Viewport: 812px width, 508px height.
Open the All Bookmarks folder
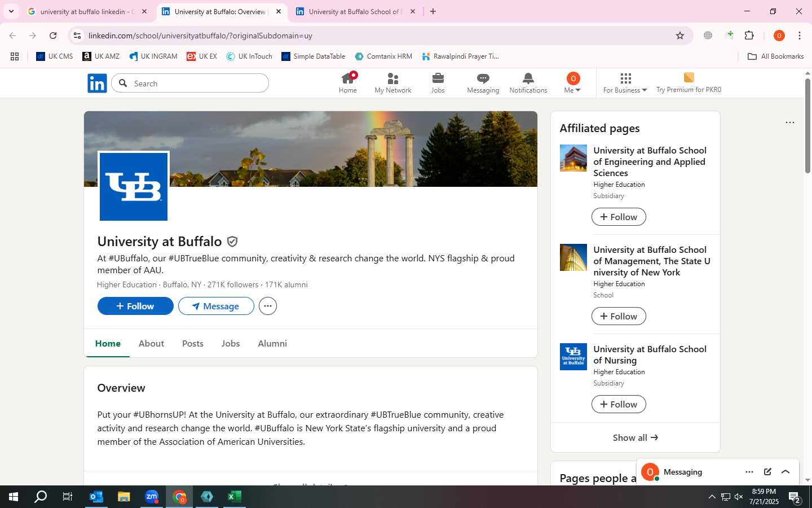[x=775, y=56]
